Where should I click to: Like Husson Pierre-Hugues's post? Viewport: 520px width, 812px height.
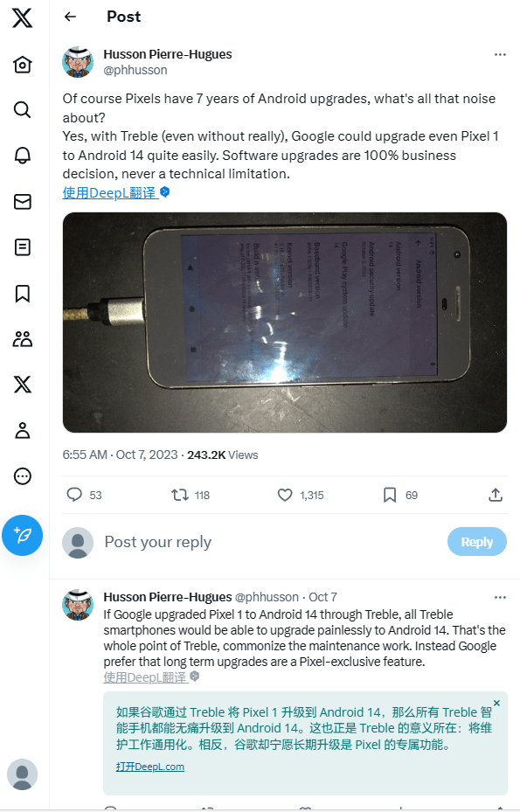[284, 495]
